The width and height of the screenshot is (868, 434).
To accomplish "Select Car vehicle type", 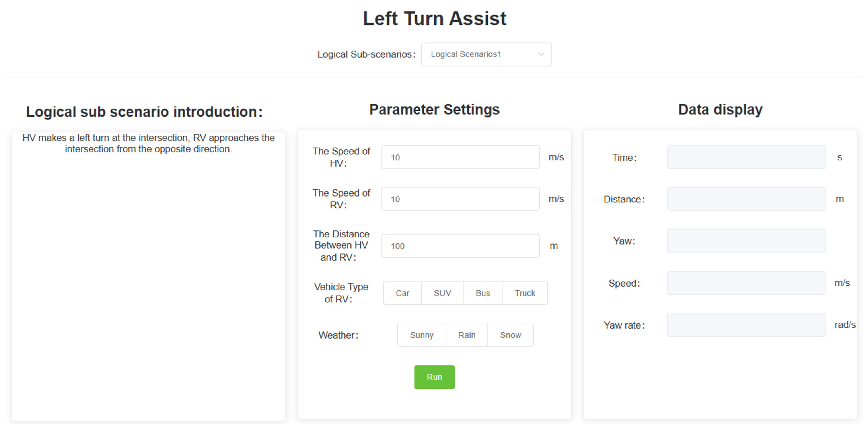I will 402,293.
